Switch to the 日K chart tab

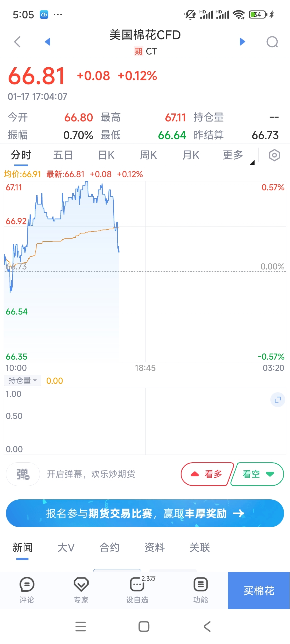point(106,155)
